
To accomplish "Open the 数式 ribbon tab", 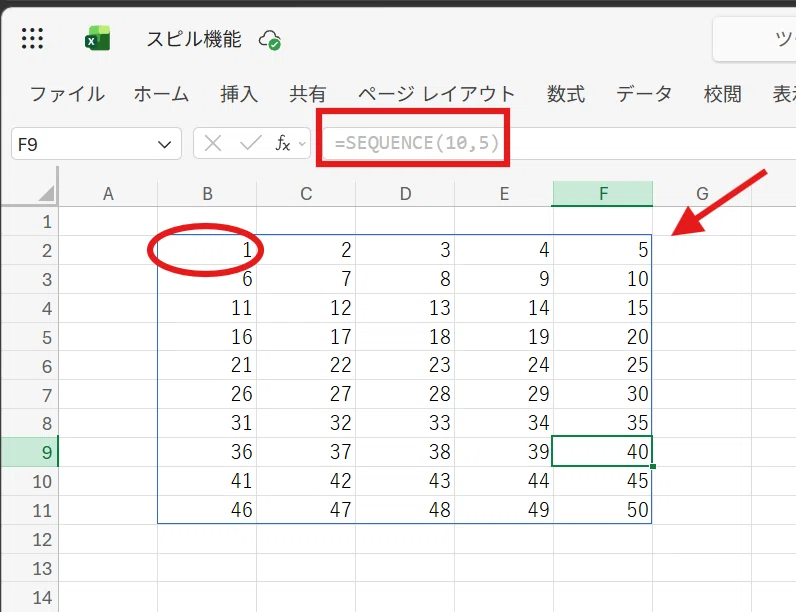I will [x=566, y=94].
